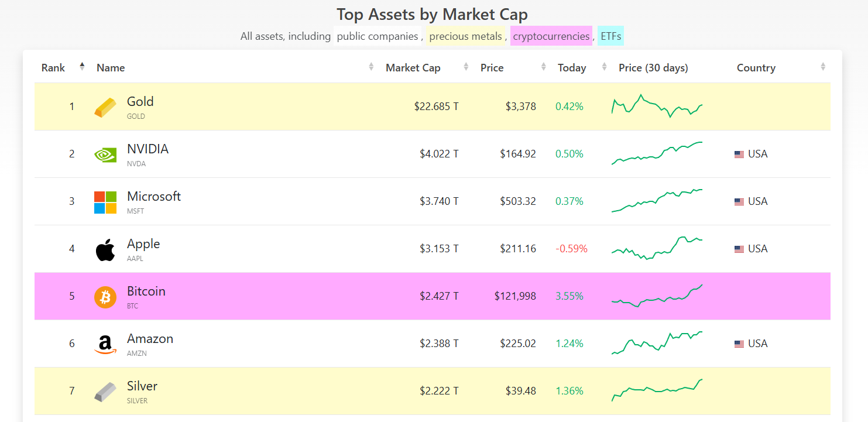Sort table by Market Cap column
The height and width of the screenshot is (422, 868).
[x=413, y=68]
